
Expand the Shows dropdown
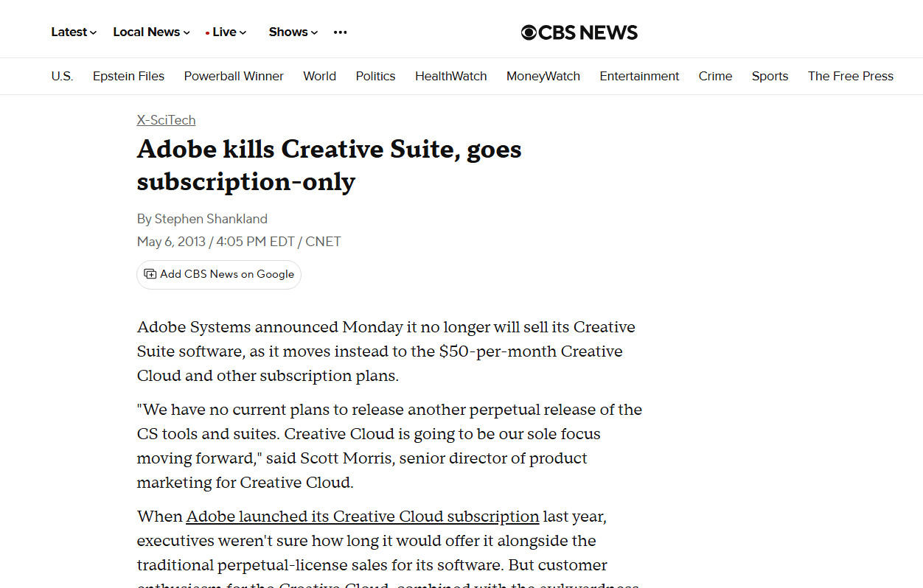click(x=313, y=32)
